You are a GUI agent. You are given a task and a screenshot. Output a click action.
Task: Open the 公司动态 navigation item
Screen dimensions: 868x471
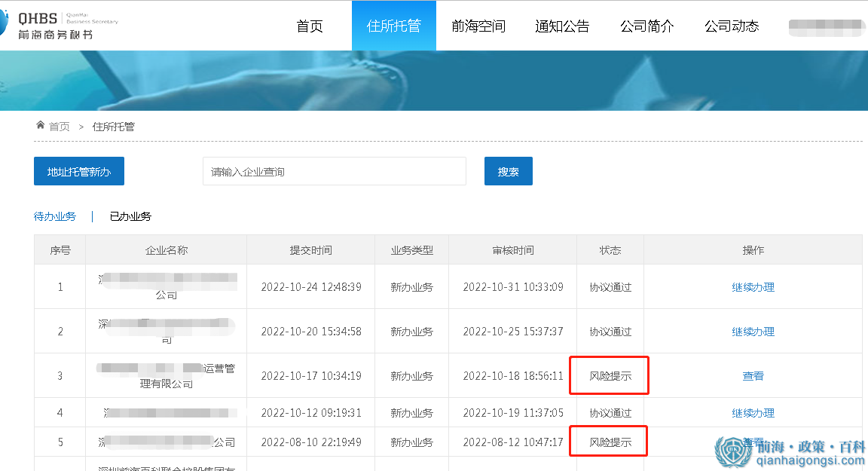[x=731, y=25]
